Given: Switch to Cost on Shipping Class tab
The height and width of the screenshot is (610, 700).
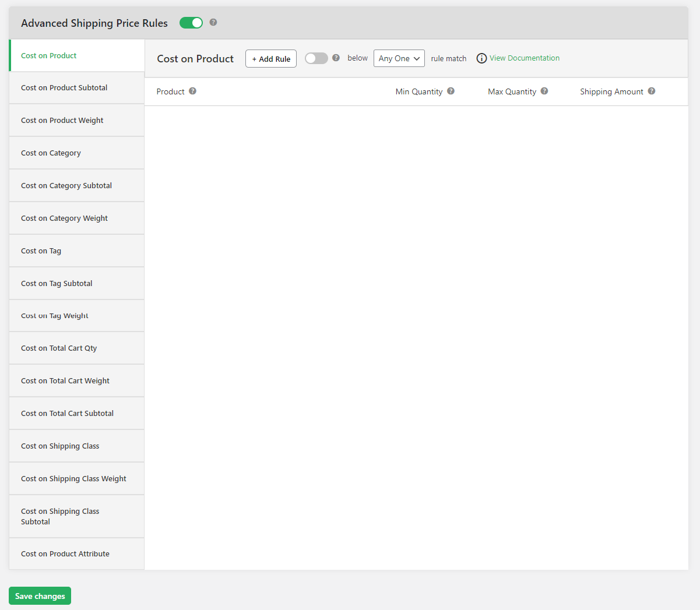Looking at the screenshot, I should click(77, 446).
